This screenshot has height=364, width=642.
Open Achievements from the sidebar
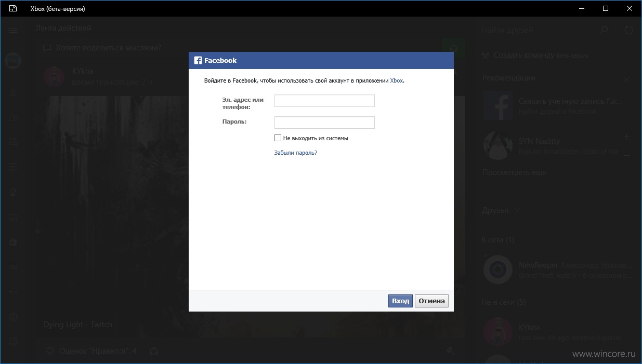point(13,192)
